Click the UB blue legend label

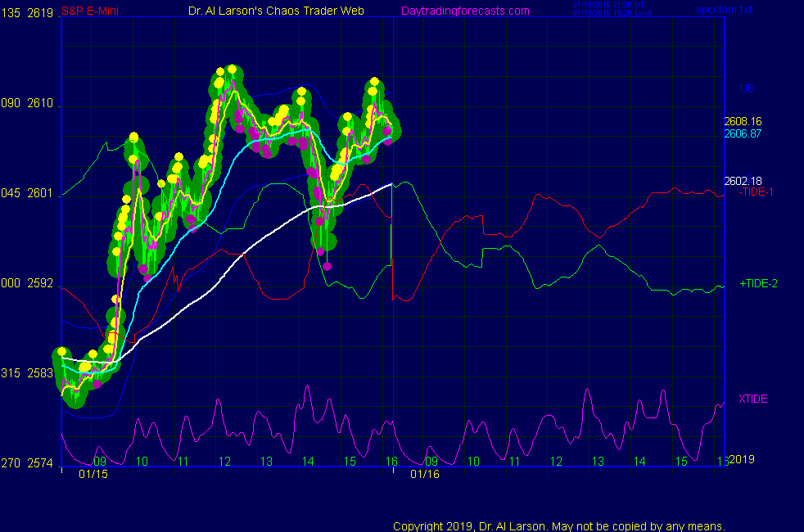click(748, 88)
